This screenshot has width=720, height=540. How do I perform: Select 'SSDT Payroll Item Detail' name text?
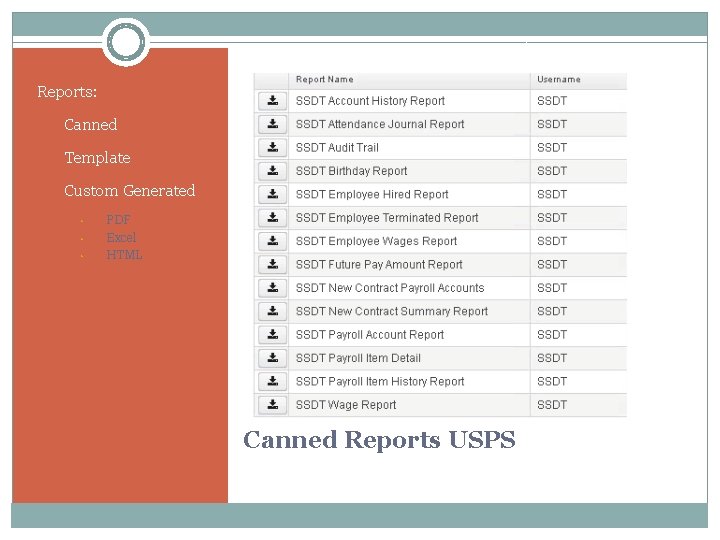click(358, 358)
